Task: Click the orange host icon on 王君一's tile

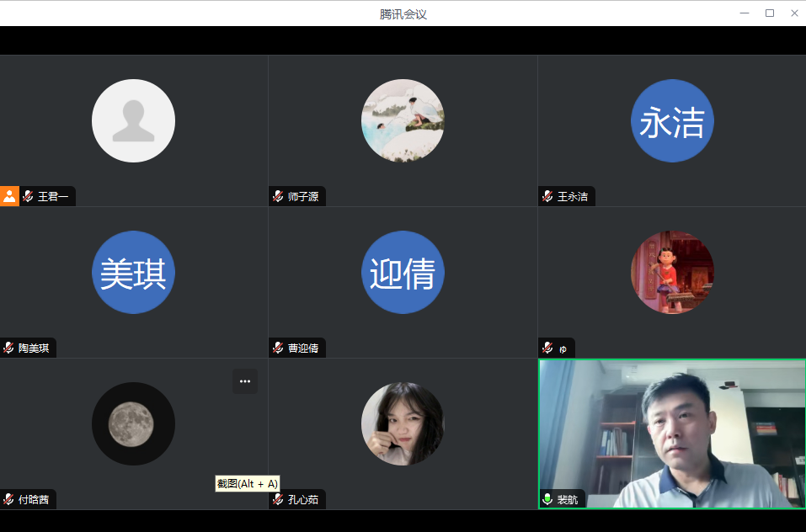Action: pos(9,196)
